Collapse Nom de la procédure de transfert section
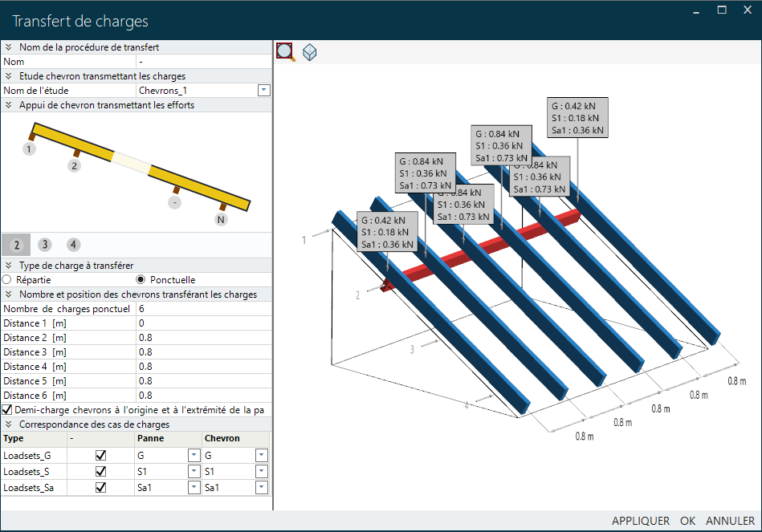762x532 pixels. tap(8, 47)
